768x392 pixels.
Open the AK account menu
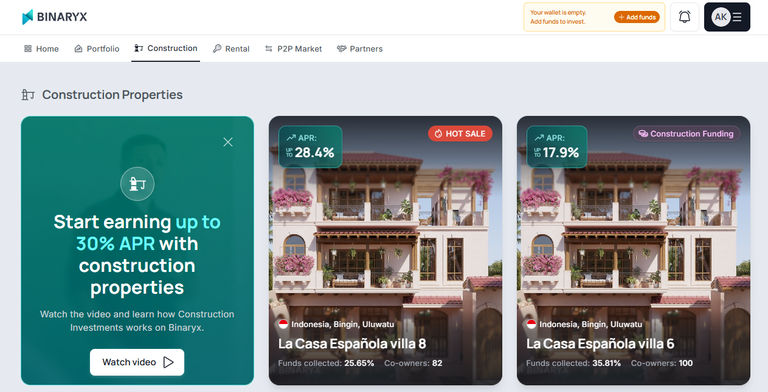(727, 17)
